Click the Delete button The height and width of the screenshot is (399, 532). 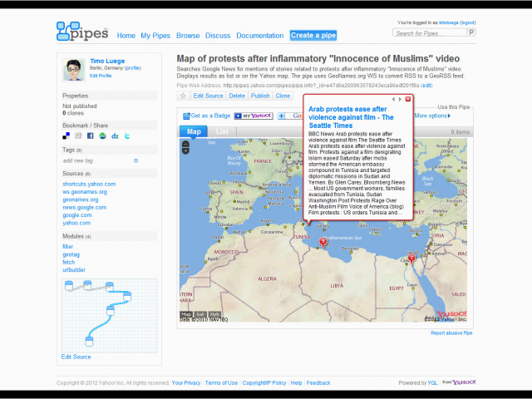tap(237, 96)
